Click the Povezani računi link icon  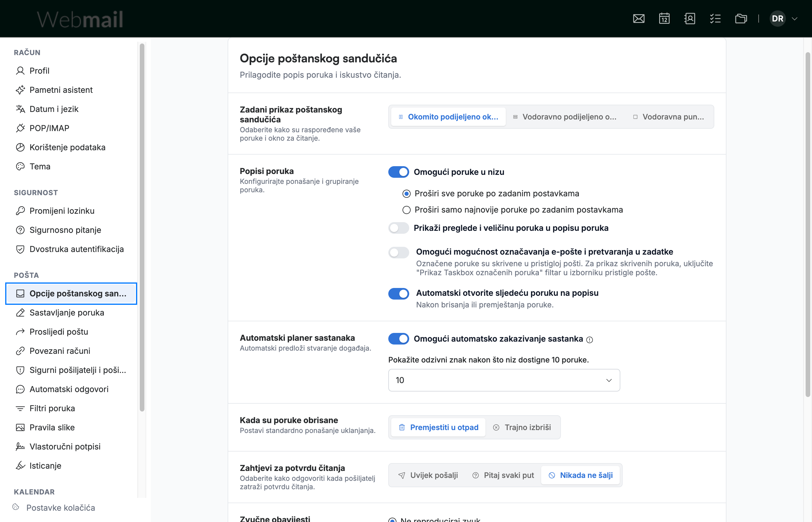click(20, 351)
